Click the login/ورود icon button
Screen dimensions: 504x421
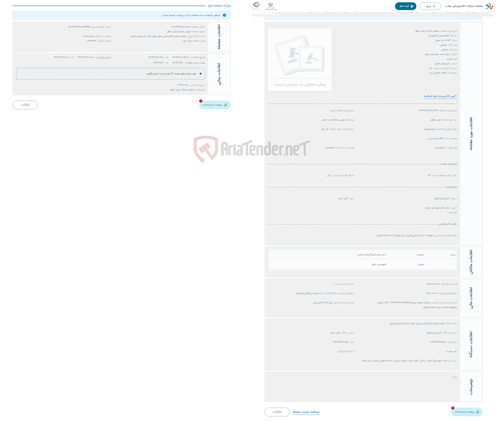435,7
